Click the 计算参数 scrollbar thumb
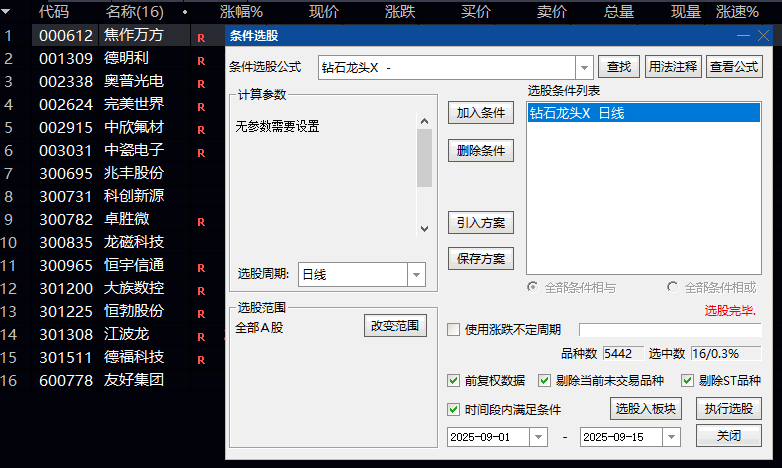This screenshot has height=468, width=782. pyautogui.click(x=424, y=158)
